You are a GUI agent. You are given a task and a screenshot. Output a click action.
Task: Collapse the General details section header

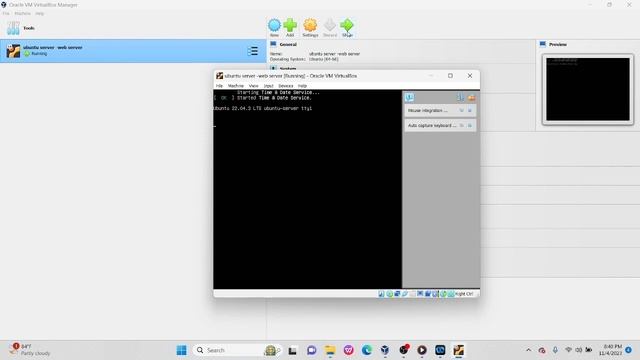coord(288,44)
